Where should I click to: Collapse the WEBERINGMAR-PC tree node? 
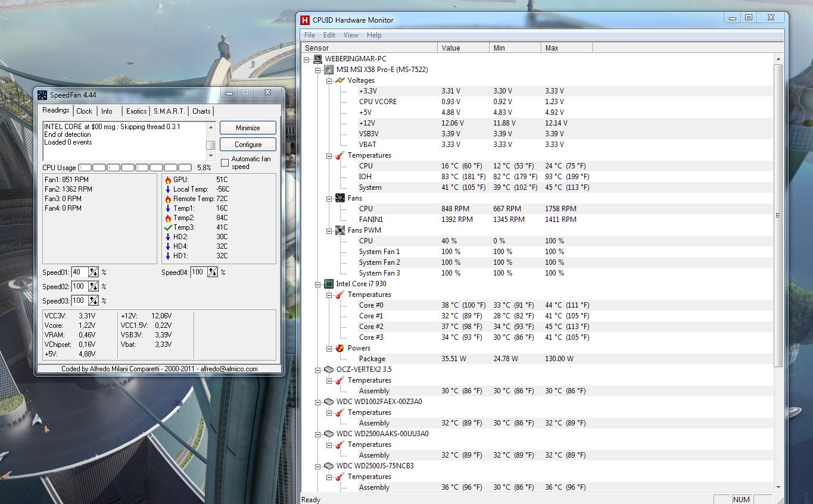point(307,59)
